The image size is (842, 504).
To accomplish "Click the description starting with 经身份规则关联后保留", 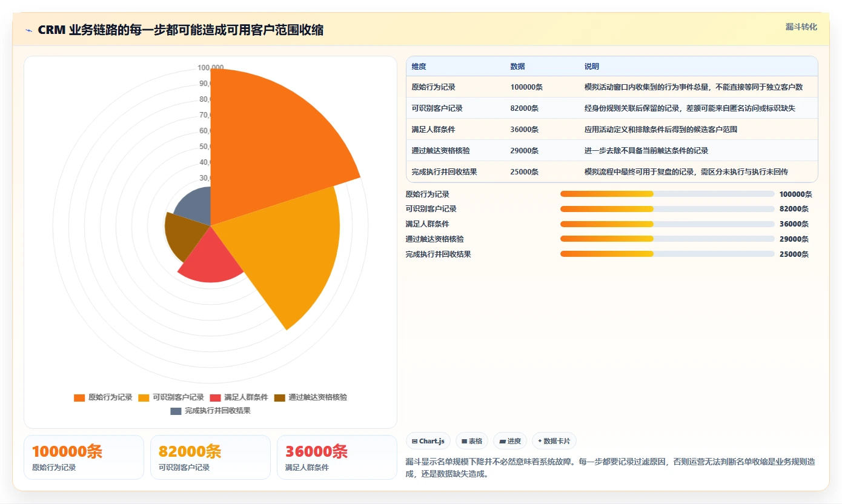I will pos(689,108).
